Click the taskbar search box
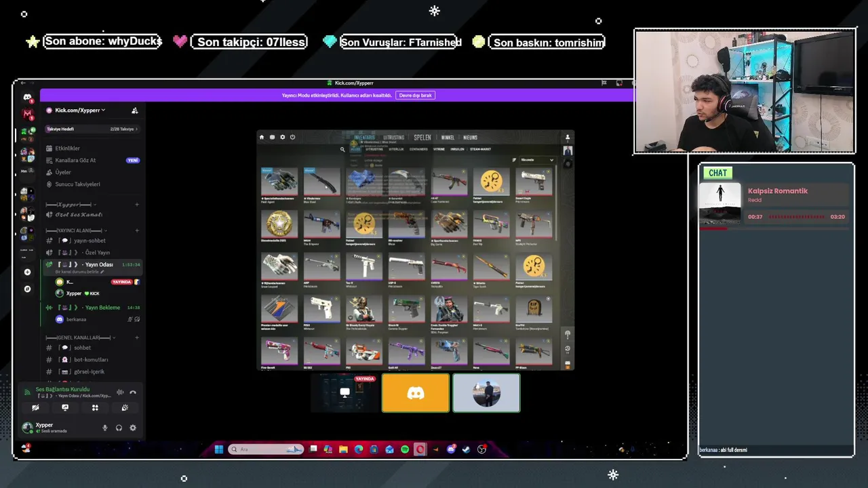The width and height of the screenshot is (868, 488). [x=266, y=449]
